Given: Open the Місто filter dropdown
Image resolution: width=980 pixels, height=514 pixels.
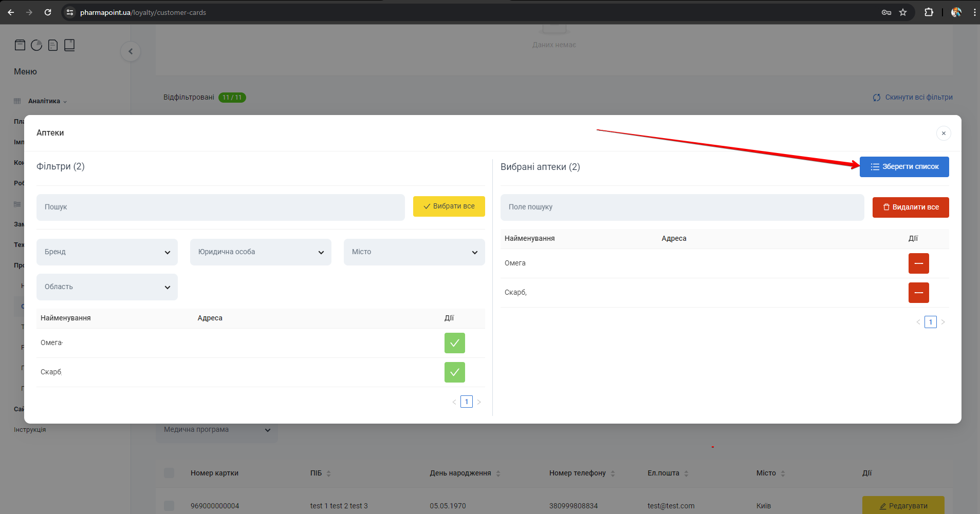Looking at the screenshot, I should 414,252.
